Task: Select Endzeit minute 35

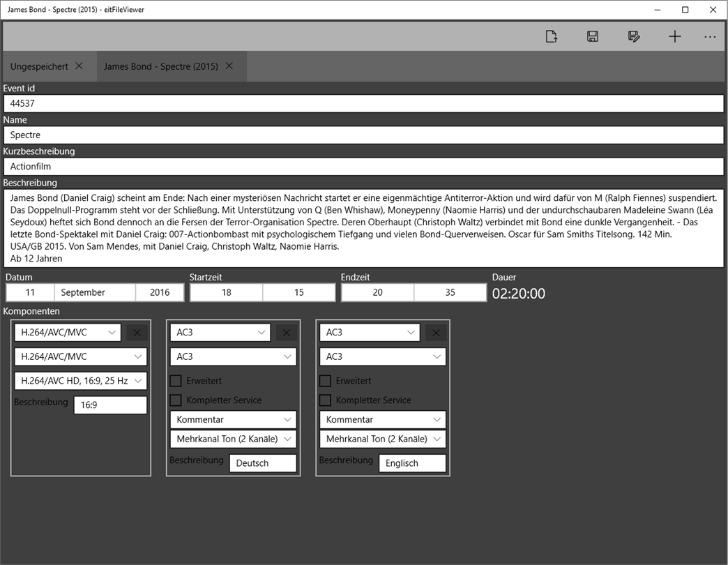Action: pos(450,292)
